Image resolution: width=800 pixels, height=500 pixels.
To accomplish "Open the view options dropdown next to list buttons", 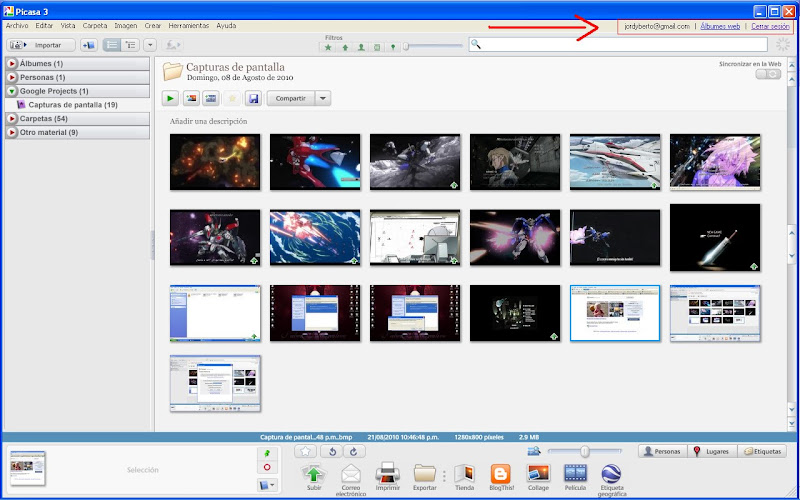I will tap(150, 45).
